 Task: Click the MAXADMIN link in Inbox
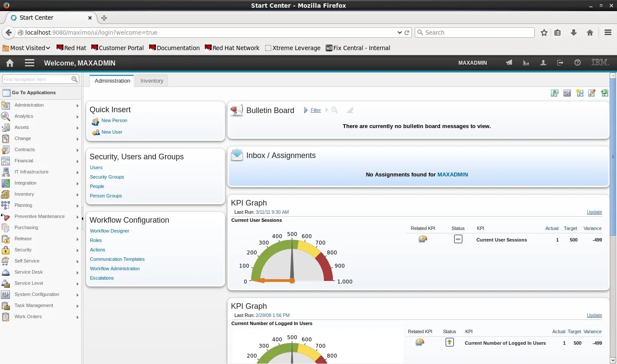click(452, 174)
